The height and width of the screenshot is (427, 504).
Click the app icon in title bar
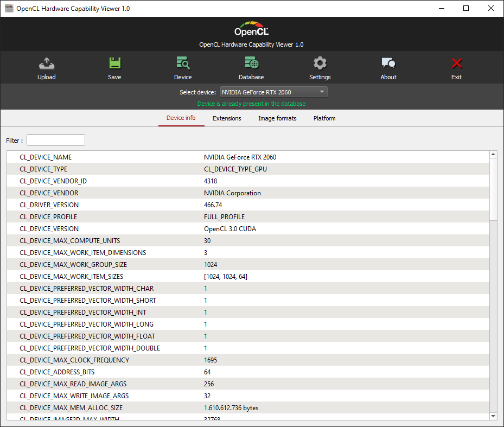9,8
